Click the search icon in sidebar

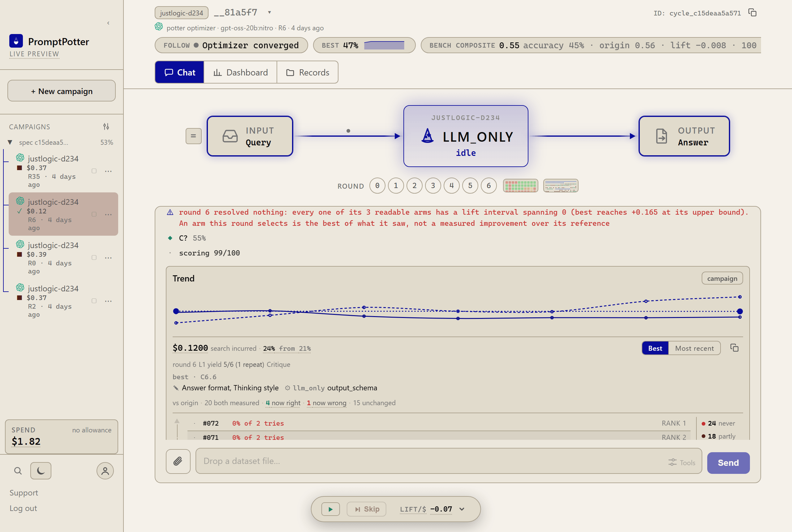tap(18, 470)
